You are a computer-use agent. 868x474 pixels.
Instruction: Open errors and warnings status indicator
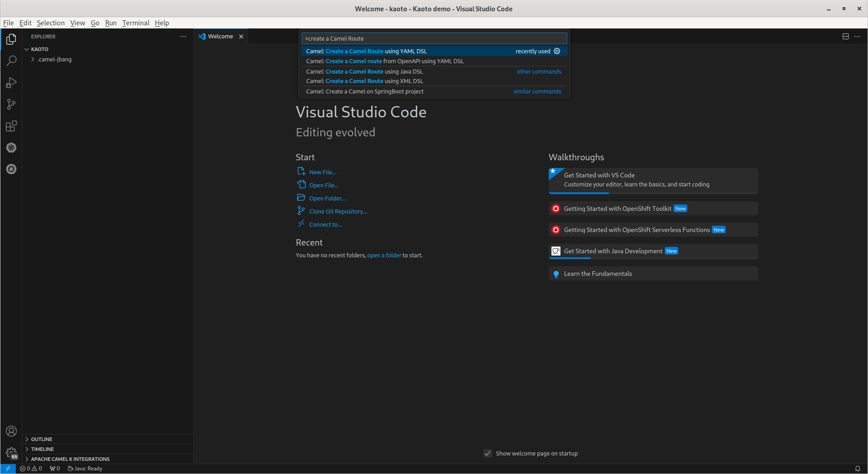pyautogui.click(x=31, y=469)
